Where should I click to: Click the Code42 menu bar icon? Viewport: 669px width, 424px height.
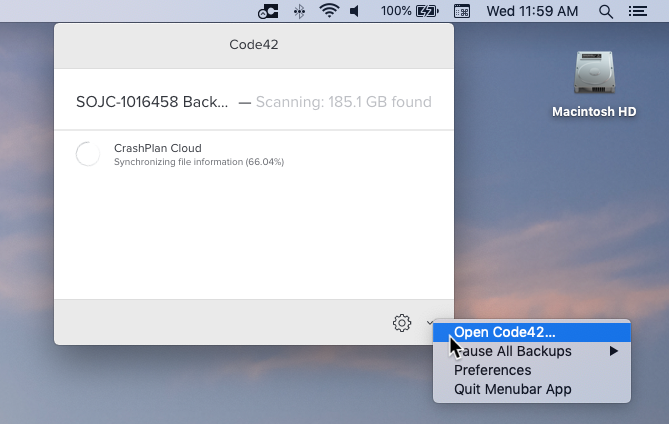(x=268, y=11)
